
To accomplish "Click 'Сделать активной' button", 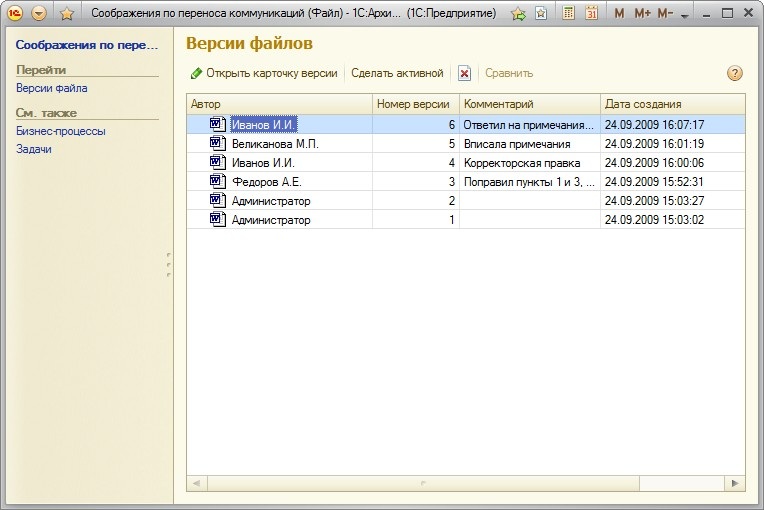I will pyautogui.click(x=397, y=73).
